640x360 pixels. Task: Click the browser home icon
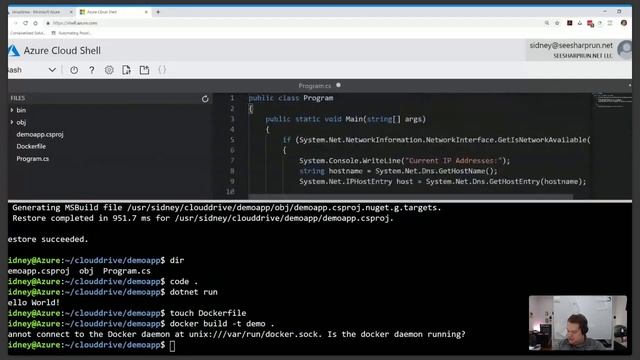tap(36, 23)
